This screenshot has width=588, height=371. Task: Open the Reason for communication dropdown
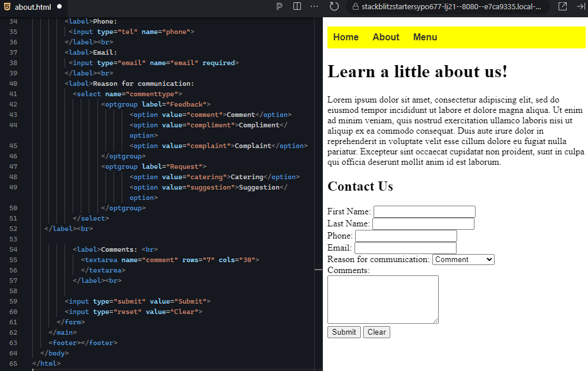point(463,259)
